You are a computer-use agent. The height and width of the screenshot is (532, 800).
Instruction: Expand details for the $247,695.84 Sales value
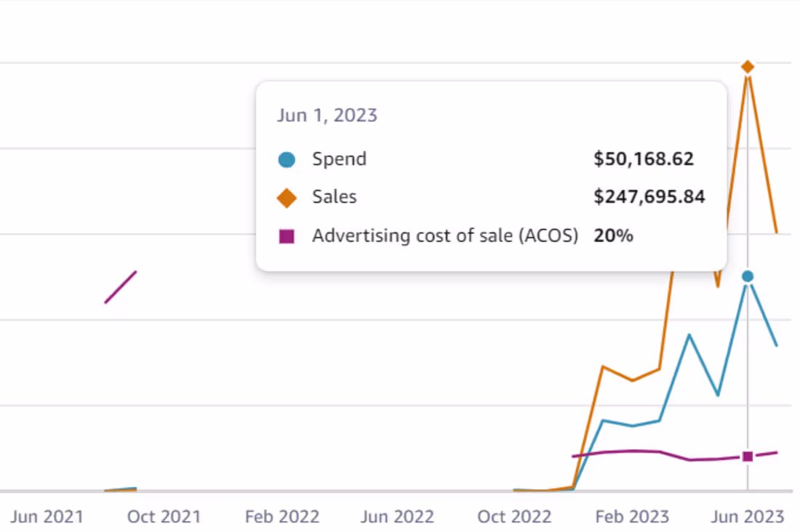tap(648, 196)
